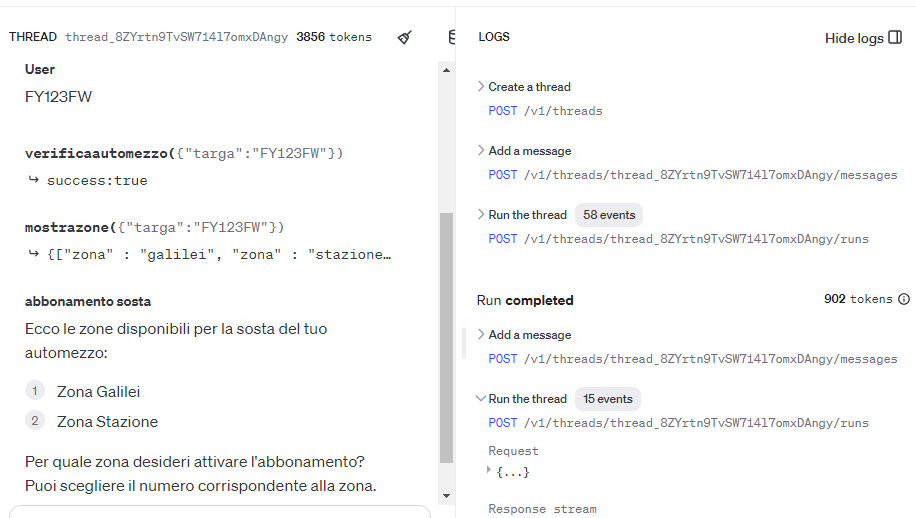Click the return arrow beside success:true
This screenshot has height=518, width=916.
[x=33, y=180]
